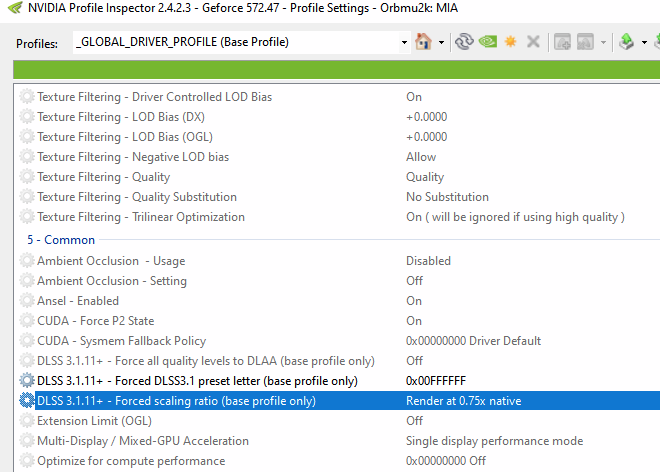Click the refresh arrows toolbar icon
The width and height of the screenshot is (660, 472).
tap(464, 42)
